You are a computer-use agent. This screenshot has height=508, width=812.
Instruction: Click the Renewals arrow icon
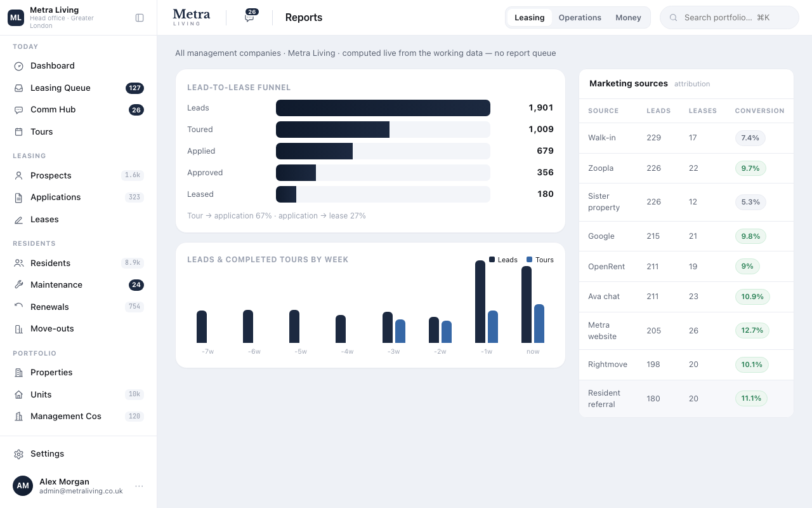(x=18, y=307)
